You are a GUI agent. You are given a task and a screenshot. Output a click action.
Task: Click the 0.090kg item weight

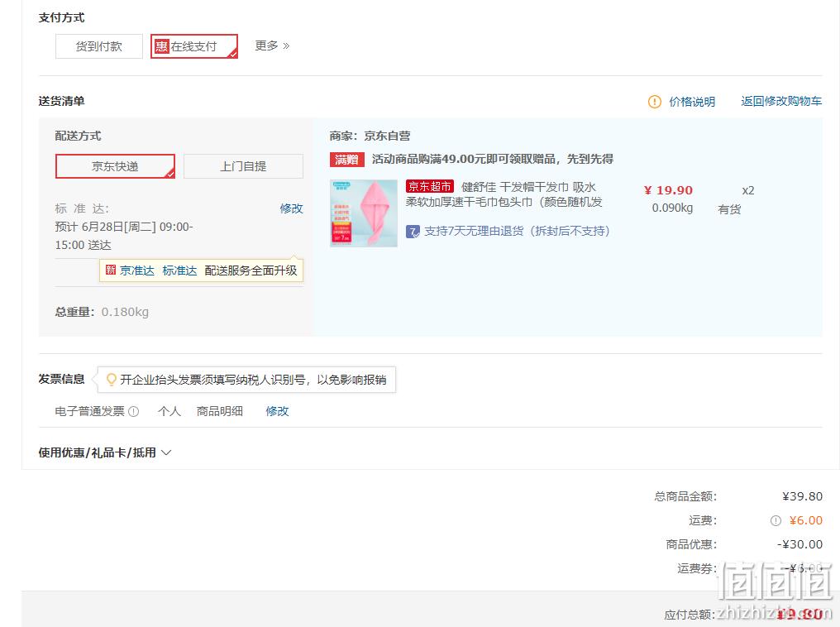[x=672, y=208]
